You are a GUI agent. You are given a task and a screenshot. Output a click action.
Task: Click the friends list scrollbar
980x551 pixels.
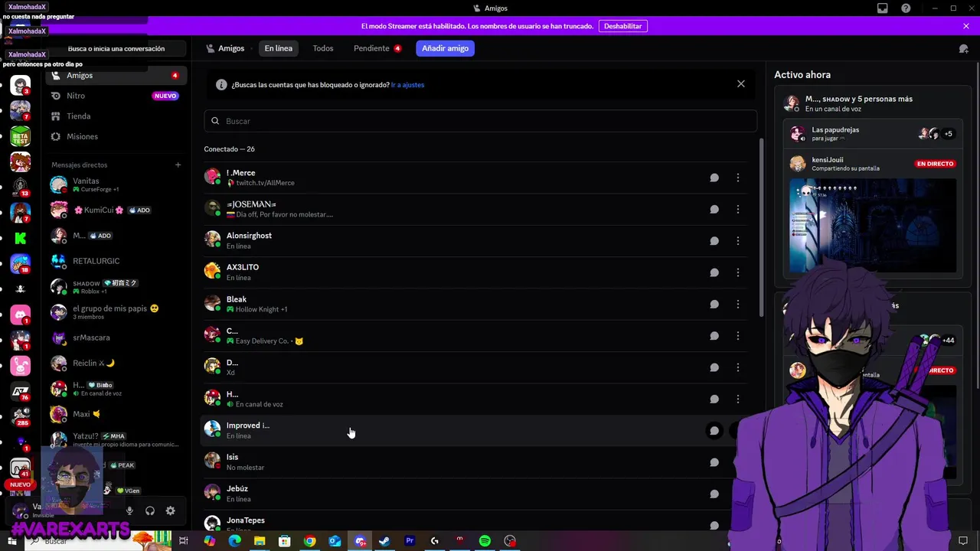(761, 227)
